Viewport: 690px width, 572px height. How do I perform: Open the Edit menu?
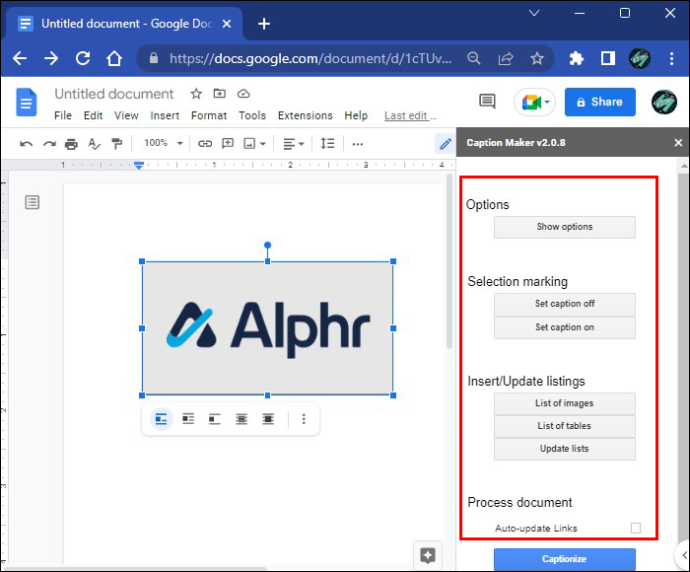pos(93,115)
